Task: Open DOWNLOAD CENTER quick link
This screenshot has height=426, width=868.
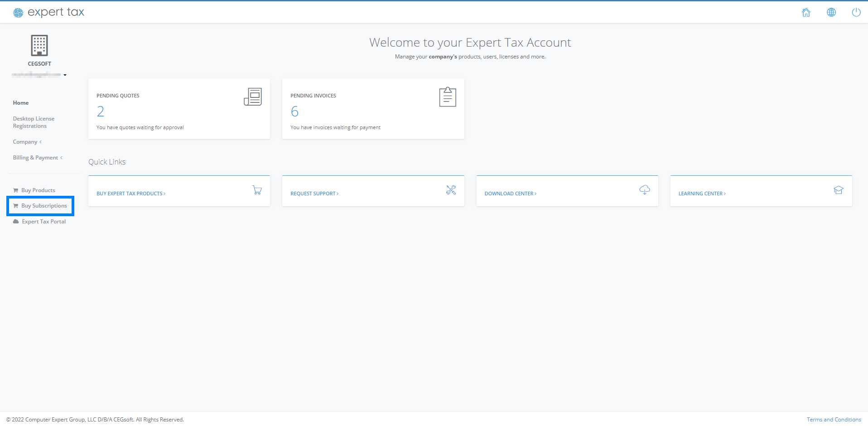Action: pos(511,194)
